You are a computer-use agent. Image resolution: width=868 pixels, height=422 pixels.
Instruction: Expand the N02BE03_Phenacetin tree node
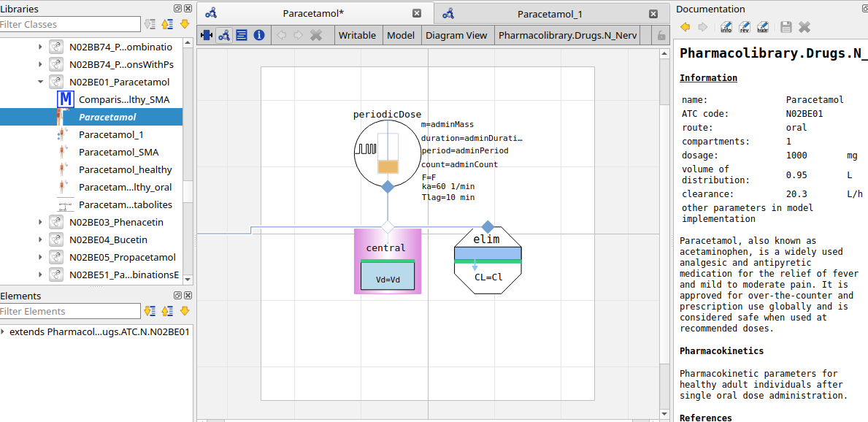tap(41, 223)
